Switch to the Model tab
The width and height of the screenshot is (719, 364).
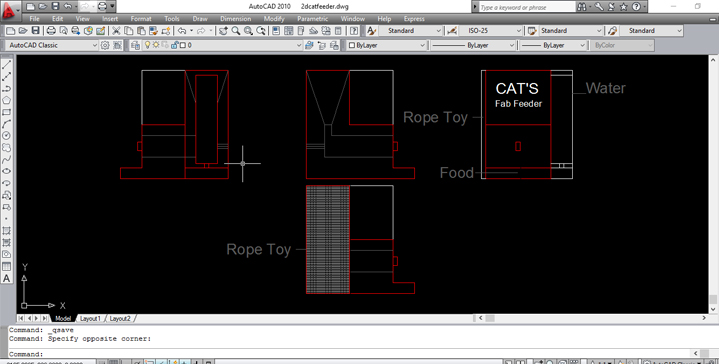click(x=63, y=319)
